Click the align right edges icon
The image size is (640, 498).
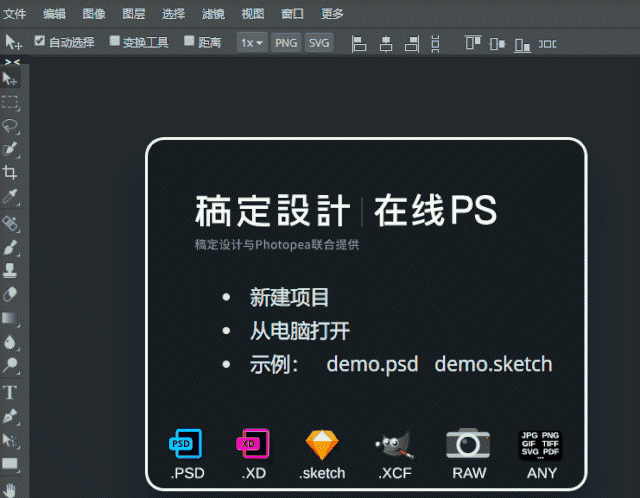click(x=412, y=43)
